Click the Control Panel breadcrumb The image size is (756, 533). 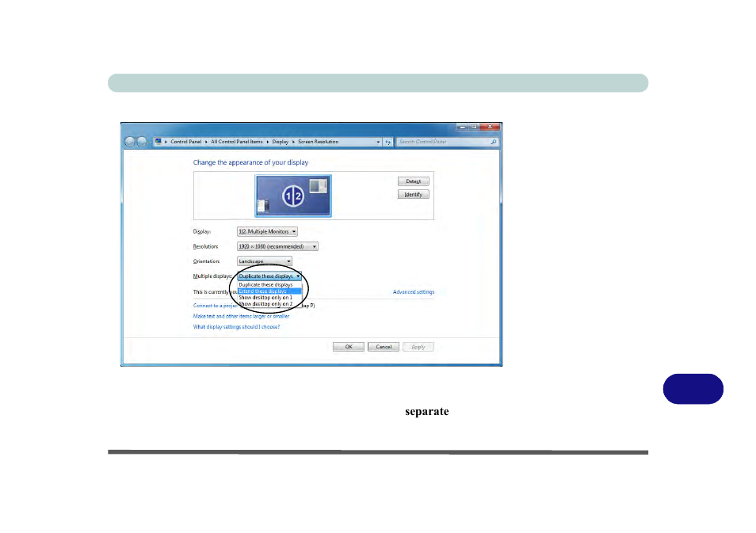(x=185, y=142)
